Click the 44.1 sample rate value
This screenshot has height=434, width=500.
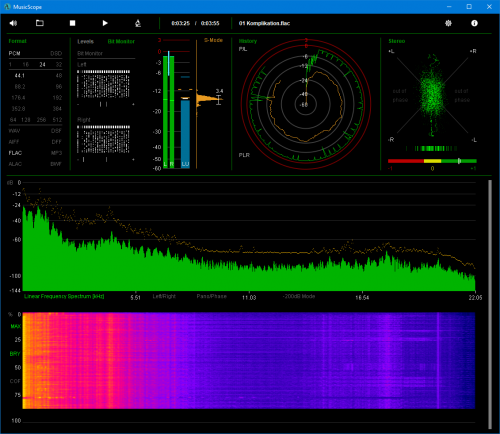19,76
